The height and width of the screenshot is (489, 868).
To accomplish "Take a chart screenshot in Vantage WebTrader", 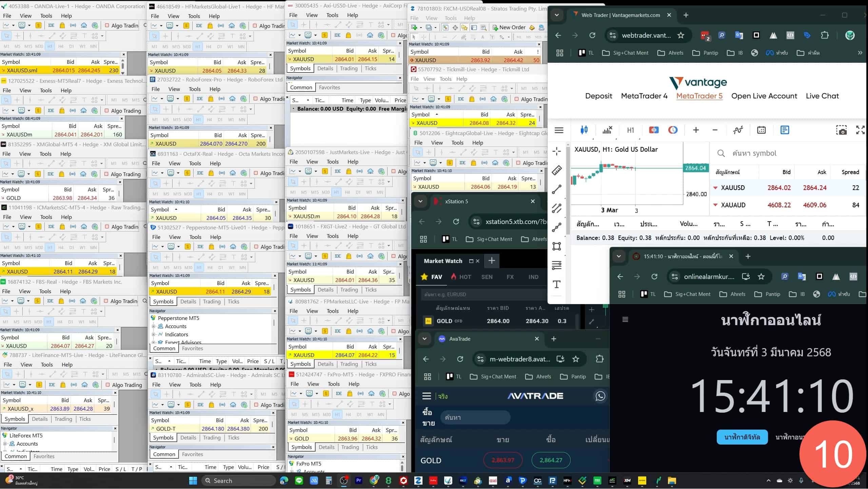I will (x=842, y=130).
